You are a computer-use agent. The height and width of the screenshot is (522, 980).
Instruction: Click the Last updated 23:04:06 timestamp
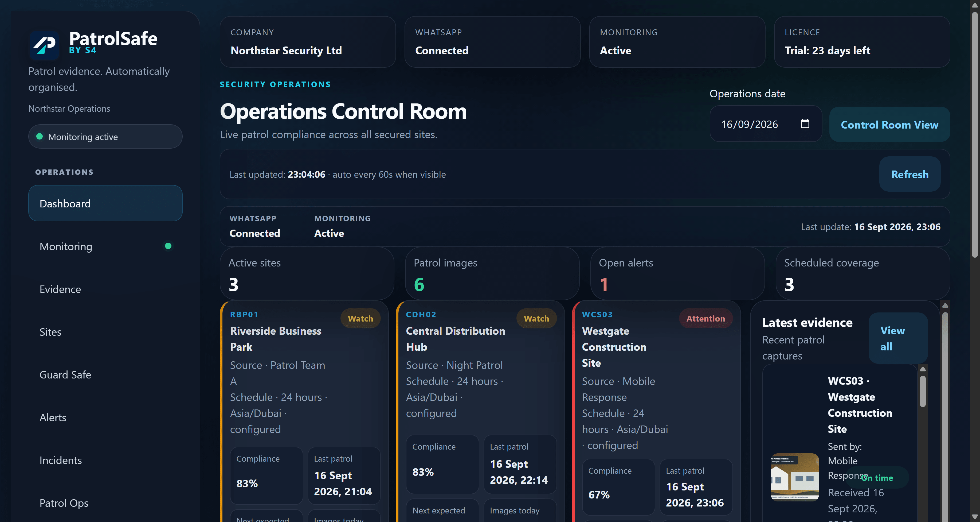(x=307, y=174)
